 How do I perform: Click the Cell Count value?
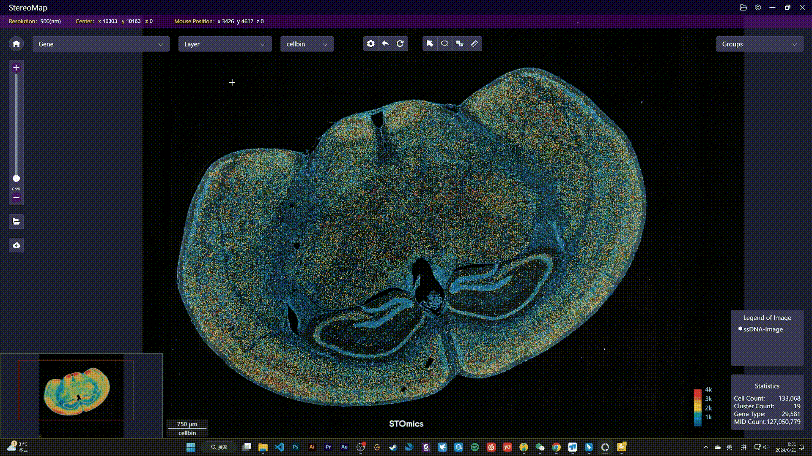pos(790,399)
